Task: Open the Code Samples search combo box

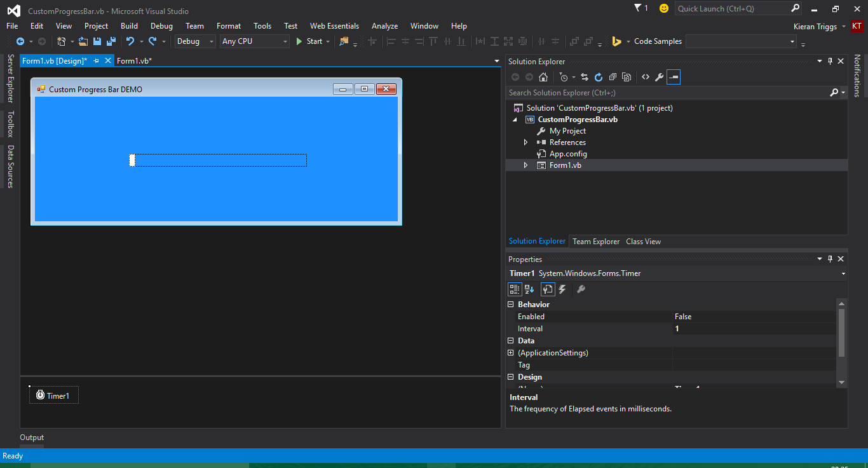Action: (x=741, y=41)
